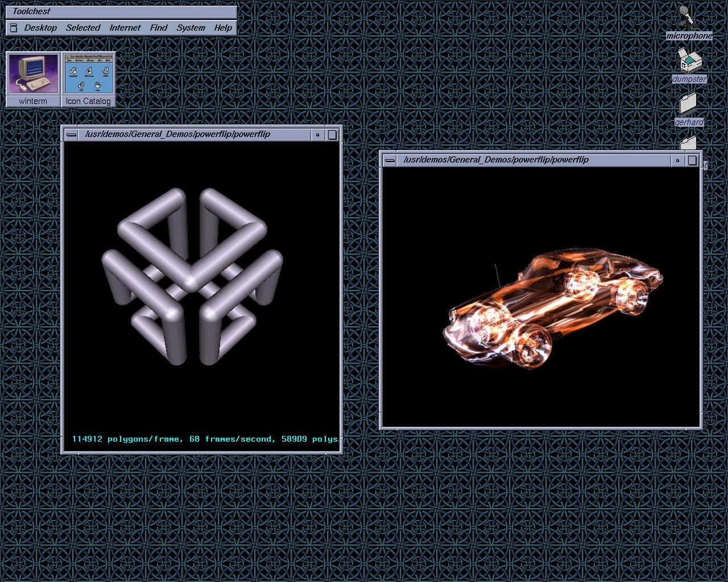Minimize the car powerflip window
This screenshot has width=728, height=582.
(x=677, y=160)
